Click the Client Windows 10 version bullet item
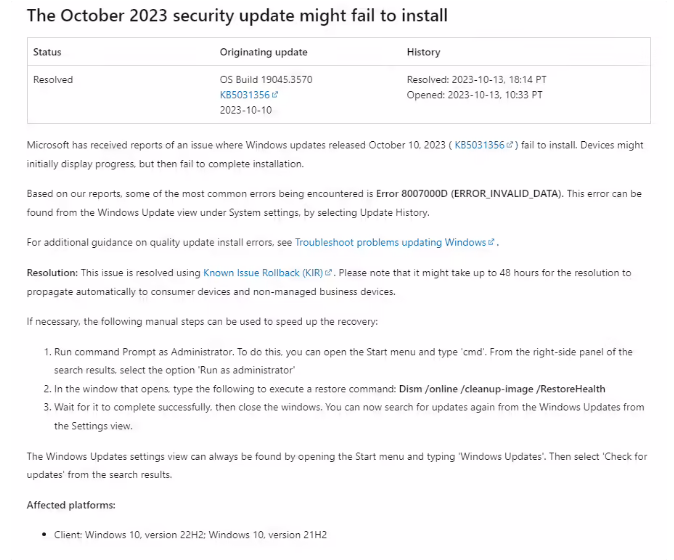Screen dimensions: 674x560 tap(190, 535)
